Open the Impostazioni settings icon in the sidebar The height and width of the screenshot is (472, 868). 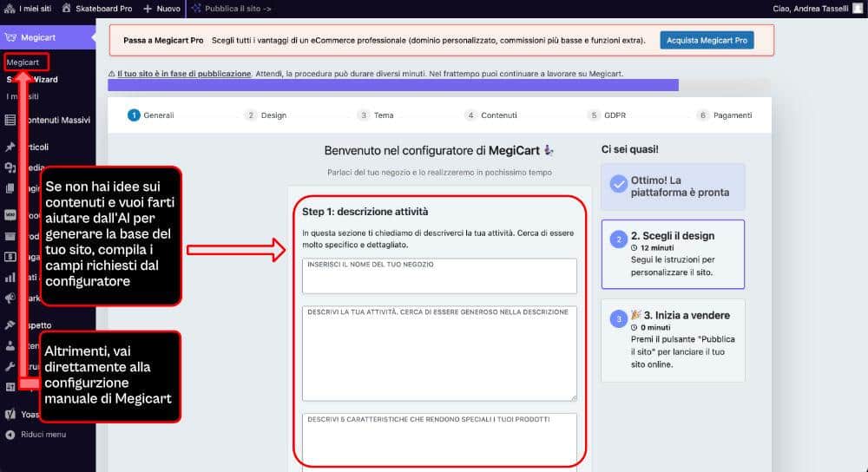pos(10,387)
